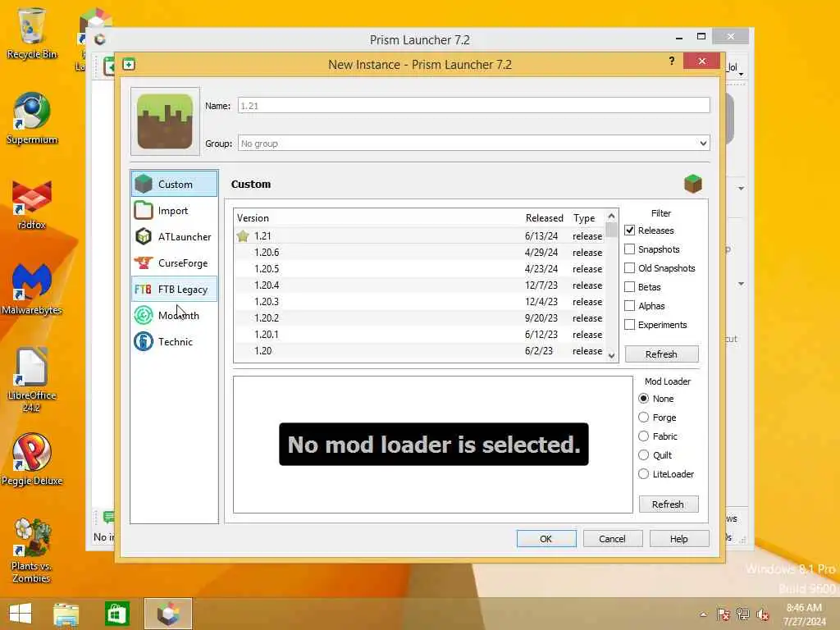840x630 pixels.
Task: Enable the Alphas filter
Action: click(x=629, y=306)
